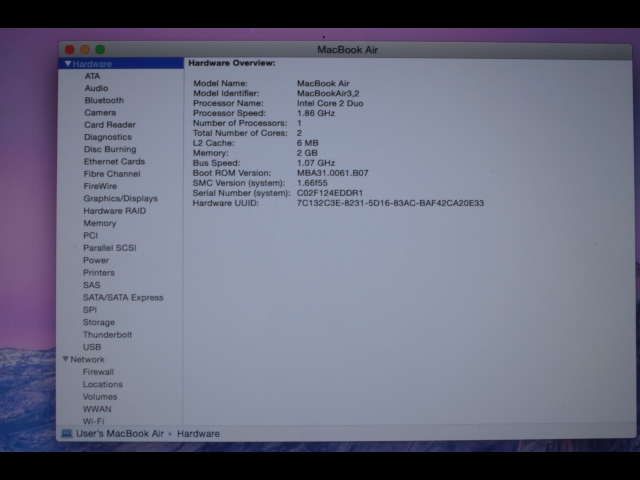Click the processor name Intel Core 2 Duo
This screenshot has width=640, height=480.
point(330,103)
